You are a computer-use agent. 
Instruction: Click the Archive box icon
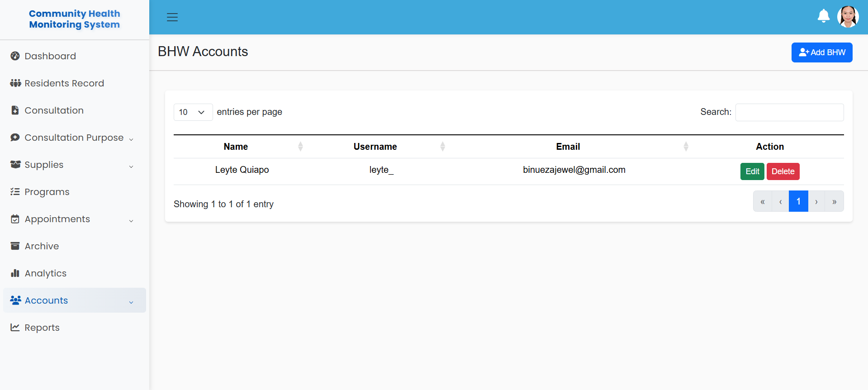[15, 246]
